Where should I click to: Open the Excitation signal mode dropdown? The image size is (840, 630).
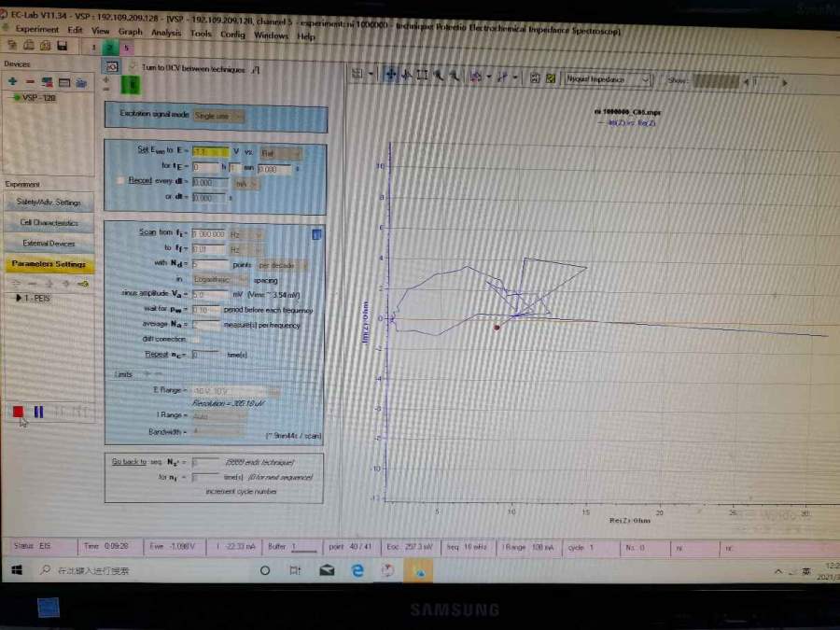(x=219, y=117)
